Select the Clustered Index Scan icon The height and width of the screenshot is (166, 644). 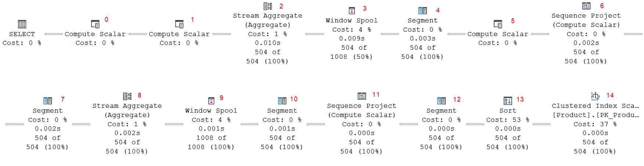pos(595,96)
